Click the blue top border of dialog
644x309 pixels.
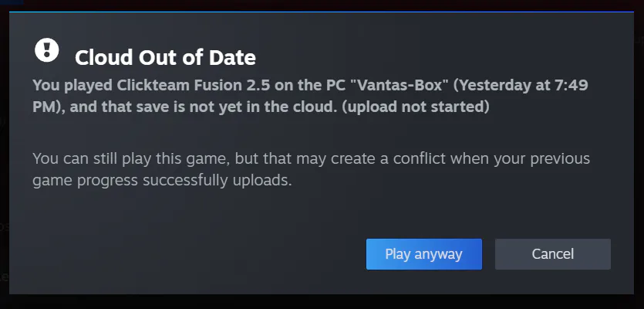click(322, 12)
